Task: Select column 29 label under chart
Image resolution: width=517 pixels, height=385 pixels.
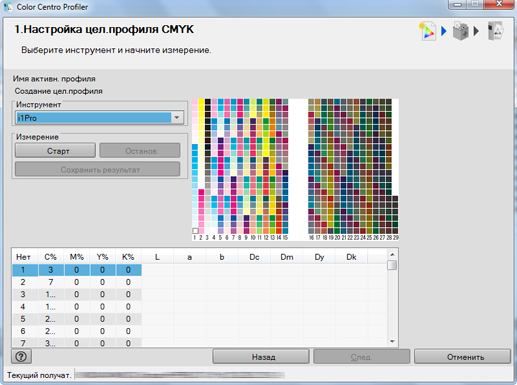Action: [x=396, y=238]
